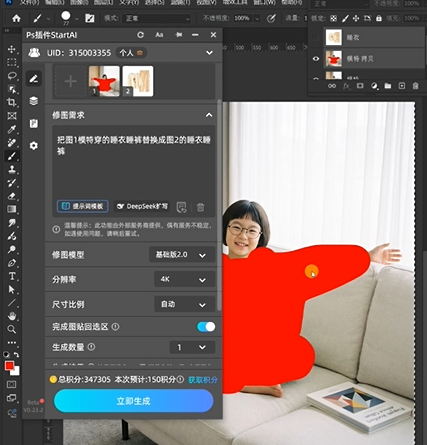Toggle lock transparent pixels

(333, 18)
